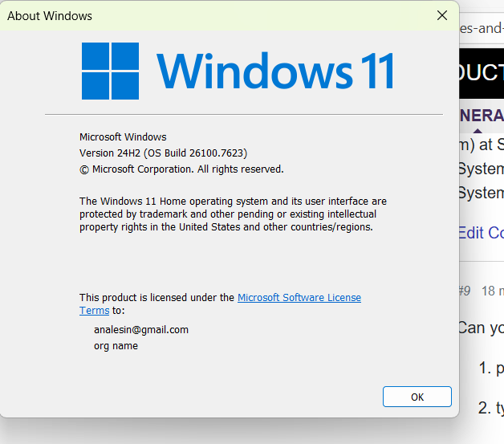Open the Microsoft Software License Terms link

[x=299, y=298]
